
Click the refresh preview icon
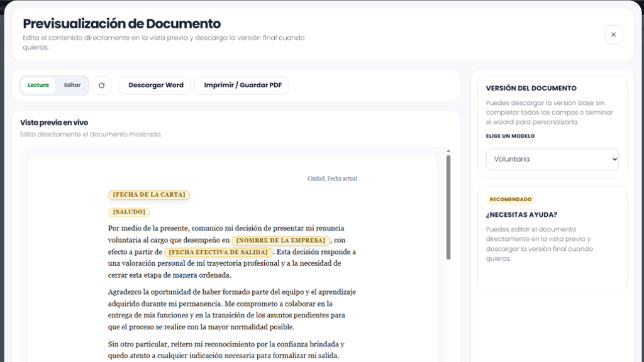(x=101, y=85)
